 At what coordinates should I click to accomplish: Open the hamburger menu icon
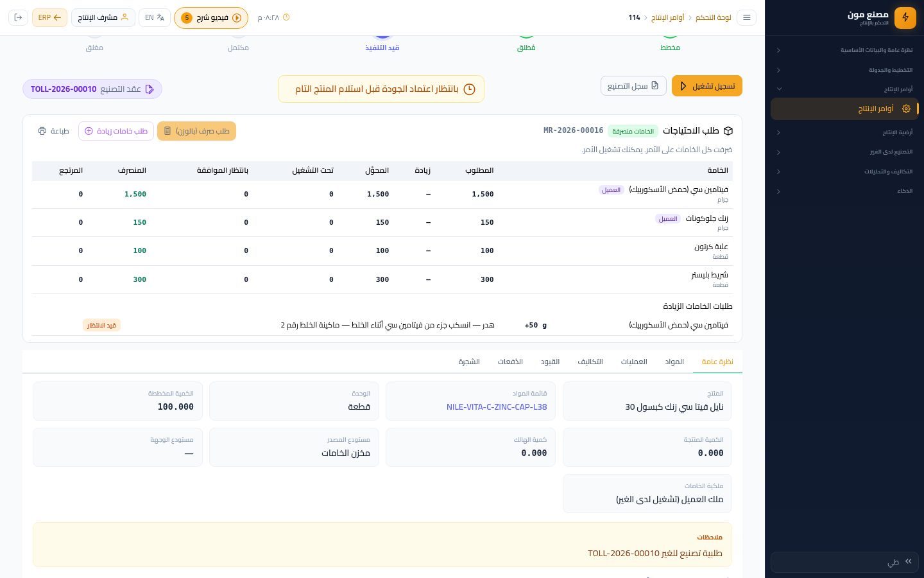746,17
